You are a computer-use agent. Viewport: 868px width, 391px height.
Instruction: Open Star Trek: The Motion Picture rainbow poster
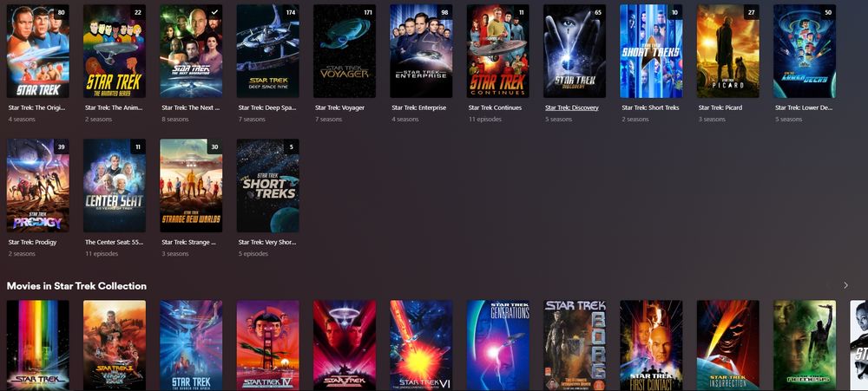pyautogui.click(x=38, y=346)
